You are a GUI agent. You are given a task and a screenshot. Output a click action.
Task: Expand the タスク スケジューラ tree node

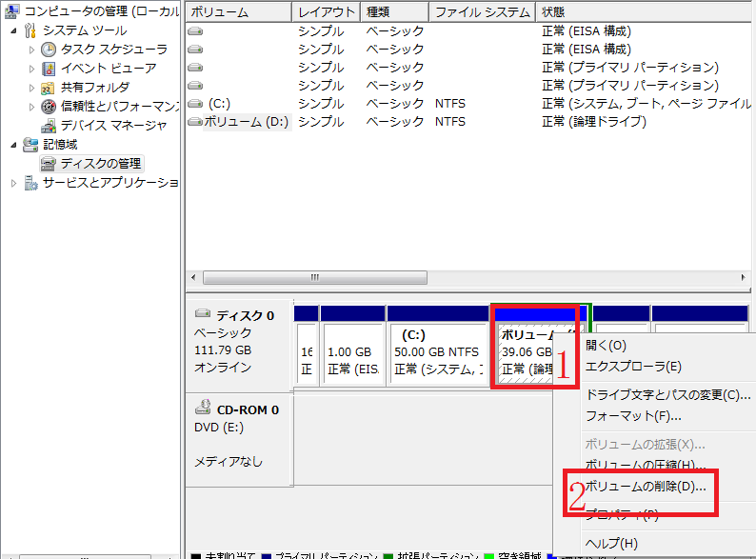tap(32, 50)
